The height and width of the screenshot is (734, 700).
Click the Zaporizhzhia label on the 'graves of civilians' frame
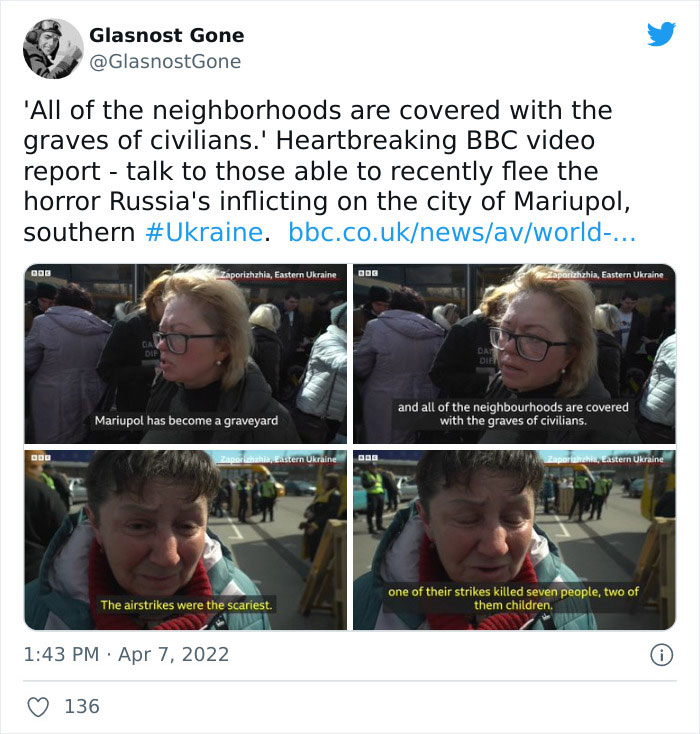click(x=605, y=274)
